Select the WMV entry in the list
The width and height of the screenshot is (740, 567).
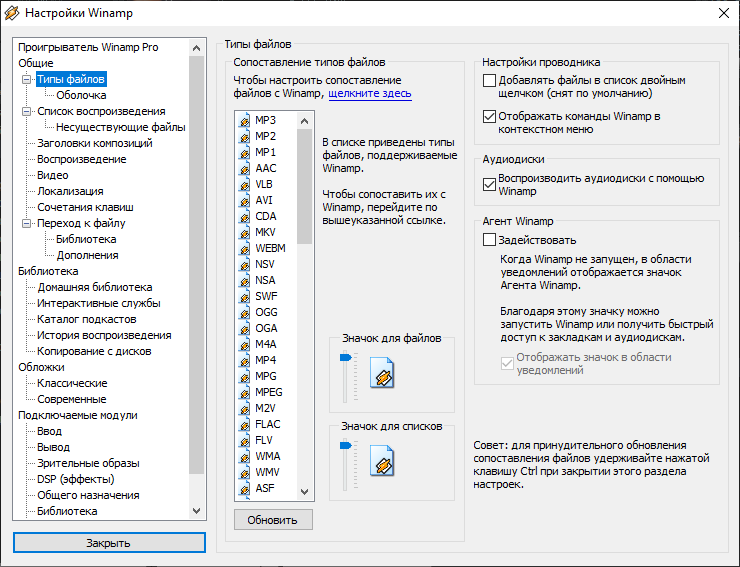(267, 472)
